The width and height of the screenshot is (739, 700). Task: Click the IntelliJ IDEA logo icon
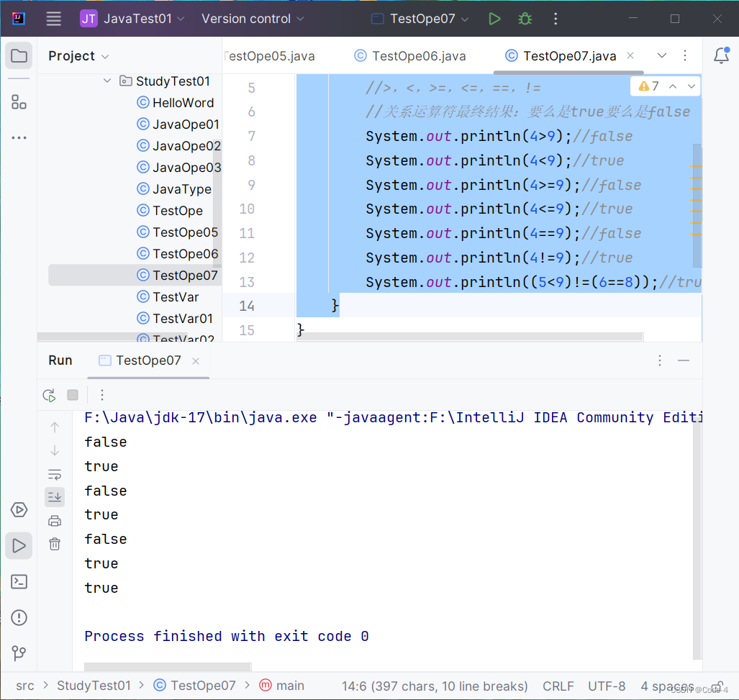pos(19,19)
